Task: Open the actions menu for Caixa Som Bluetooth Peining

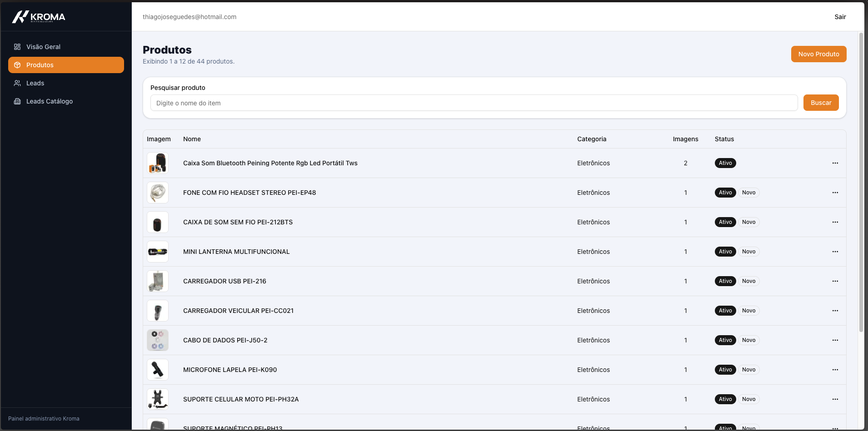Action: click(x=835, y=163)
